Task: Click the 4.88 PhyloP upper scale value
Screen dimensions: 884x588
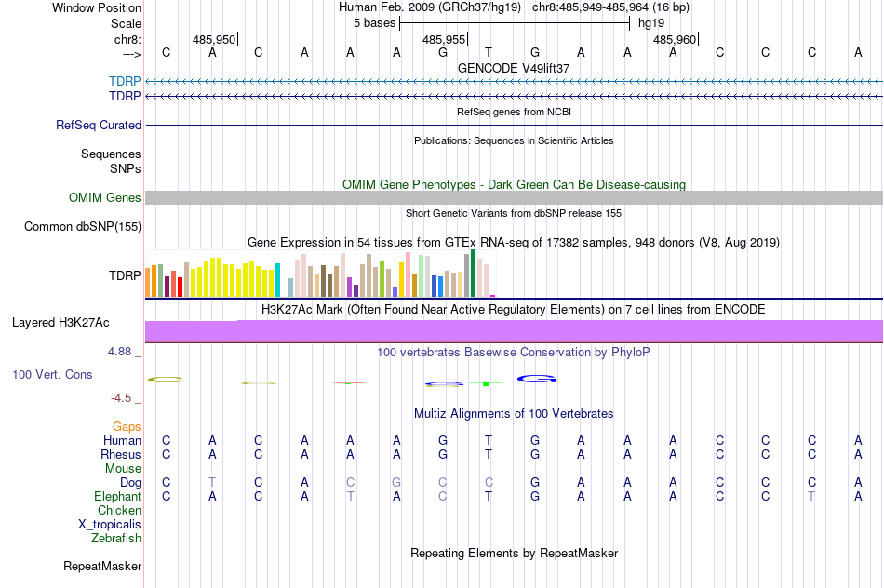Action: [119, 352]
